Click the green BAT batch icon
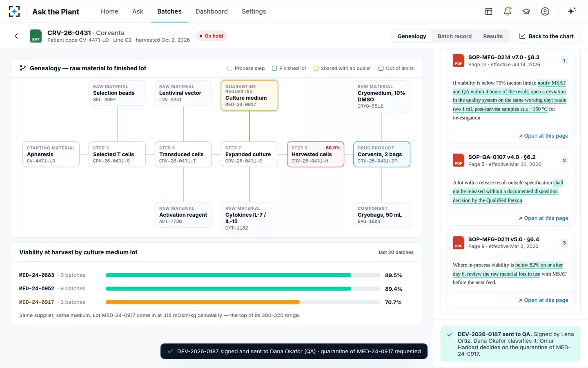This screenshot has width=588, height=368. coord(36,36)
